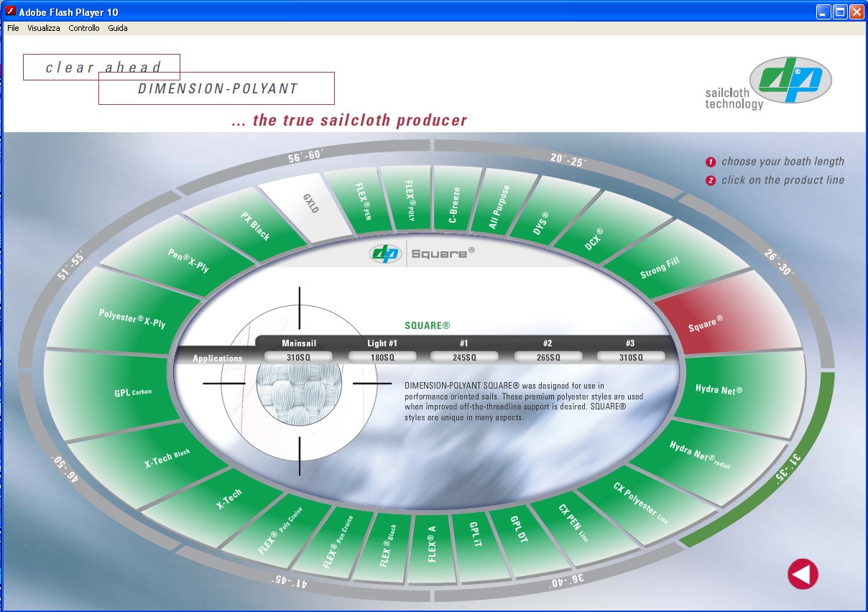Viewport: 868px width, 612px height.
Task: Click the Flash Player icon in title bar
Action: 10,11
